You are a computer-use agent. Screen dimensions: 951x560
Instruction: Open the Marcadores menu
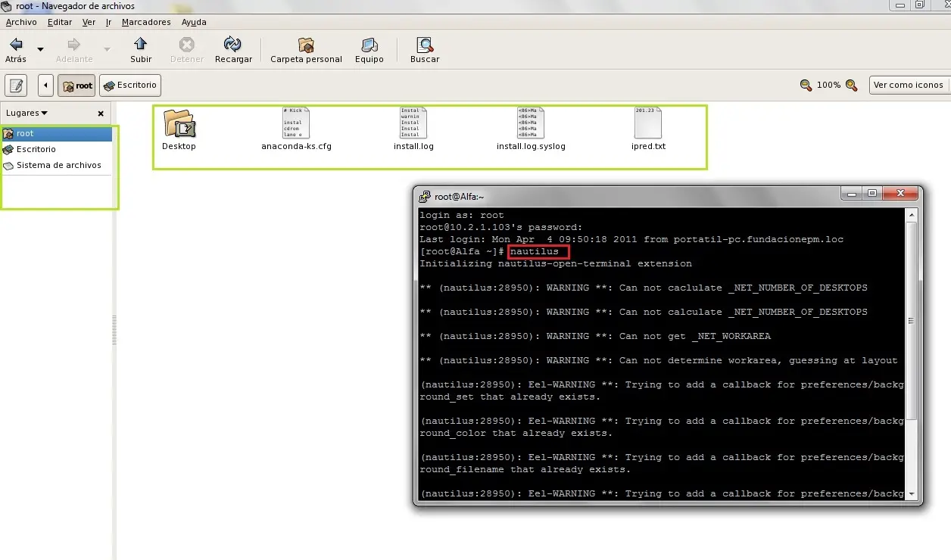pos(146,22)
